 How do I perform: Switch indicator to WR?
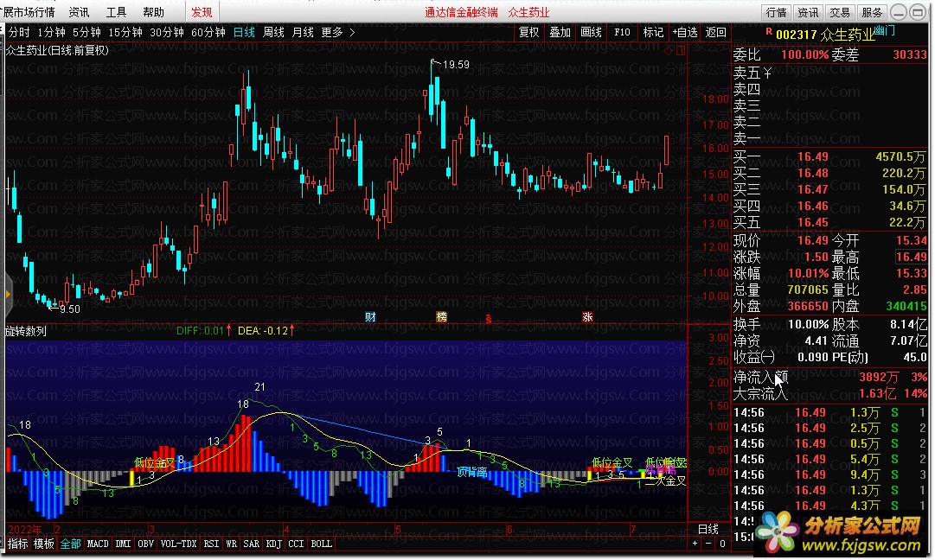[231, 544]
